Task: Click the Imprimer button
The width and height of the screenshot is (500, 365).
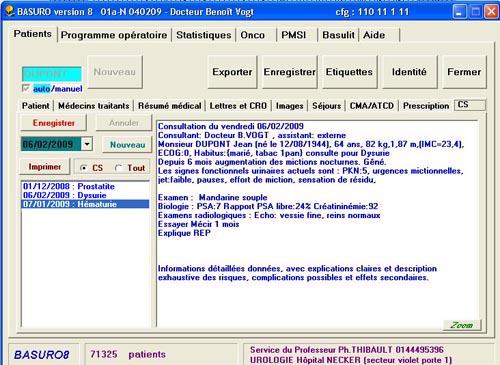Action: pyautogui.click(x=45, y=167)
